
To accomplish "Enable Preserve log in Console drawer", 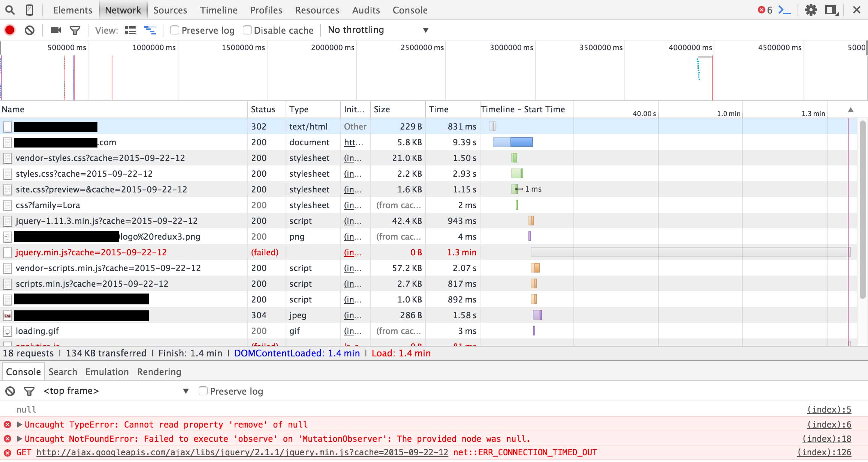I will pos(203,391).
